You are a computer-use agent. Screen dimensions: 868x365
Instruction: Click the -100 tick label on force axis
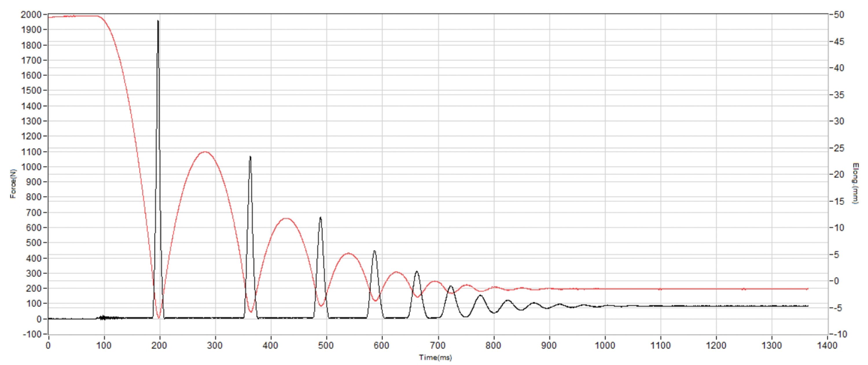[x=32, y=334]
